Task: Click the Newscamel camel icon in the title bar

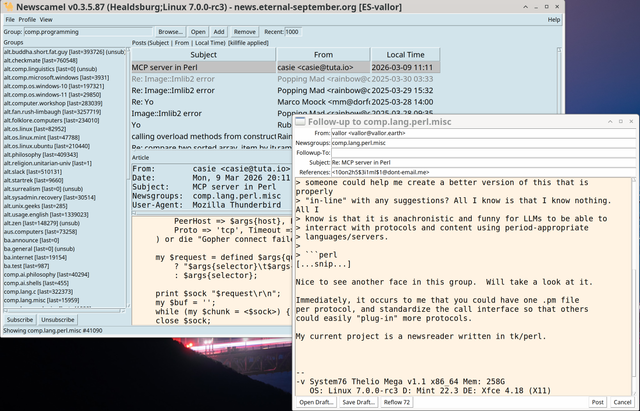Action: (x=9, y=7)
